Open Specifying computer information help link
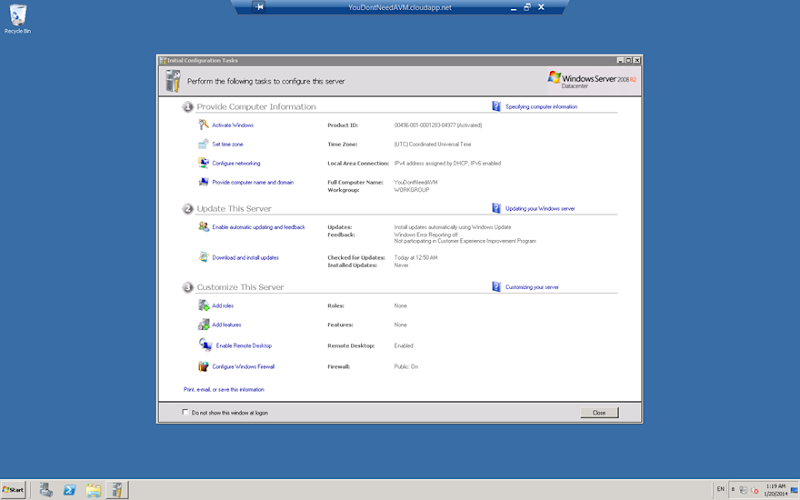This screenshot has height=500, width=800. [541, 107]
